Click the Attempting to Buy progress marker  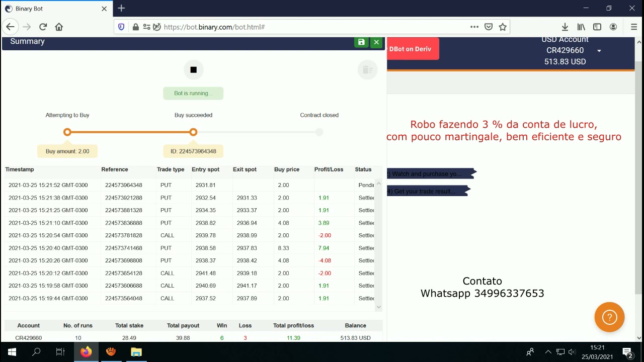67,132
